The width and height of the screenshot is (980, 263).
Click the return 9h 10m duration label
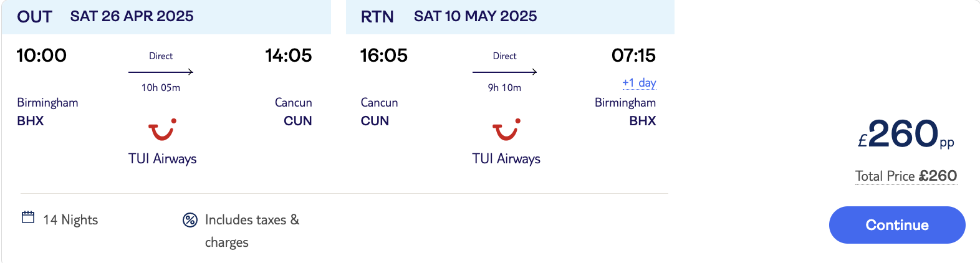pos(504,88)
